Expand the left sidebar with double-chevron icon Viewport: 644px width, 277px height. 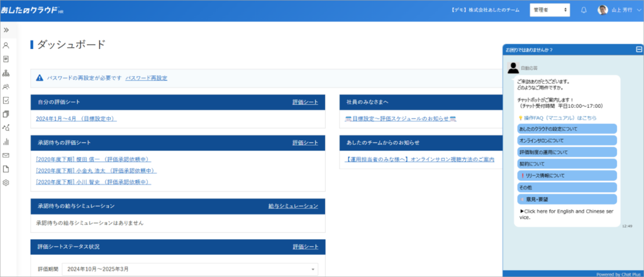[6, 30]
